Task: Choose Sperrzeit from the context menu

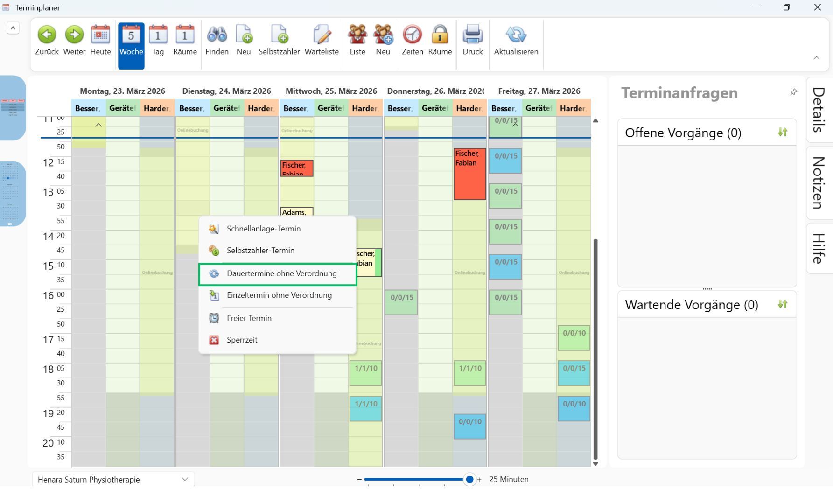Action: 278,340
